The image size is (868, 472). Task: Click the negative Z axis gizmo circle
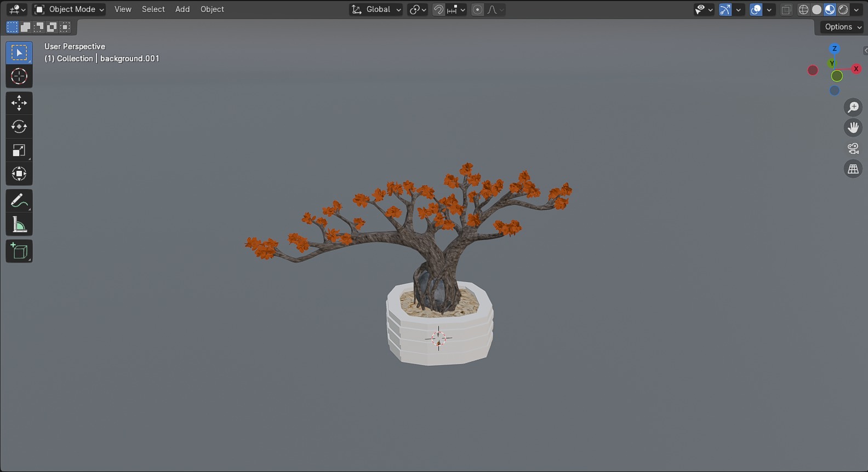point(835,91)
